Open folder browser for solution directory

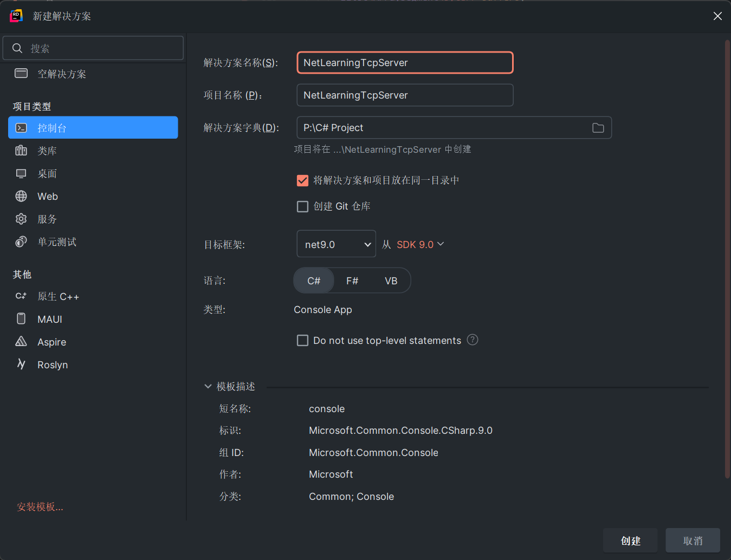(598, 128)
